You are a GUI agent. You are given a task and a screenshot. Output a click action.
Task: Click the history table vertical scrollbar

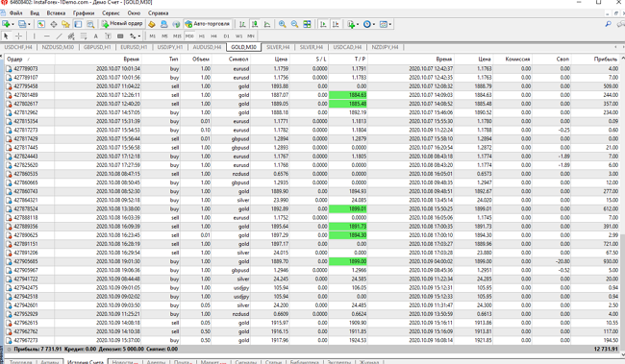623,206
